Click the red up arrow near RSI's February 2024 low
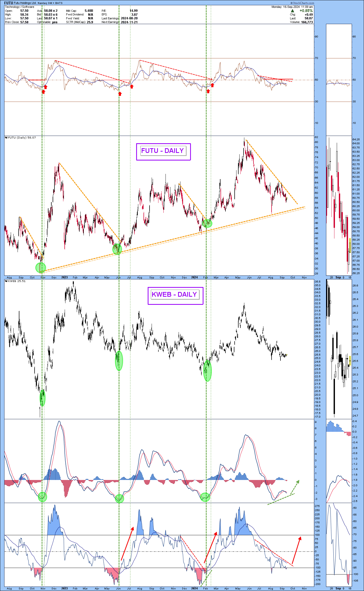 tap(208, 91)
